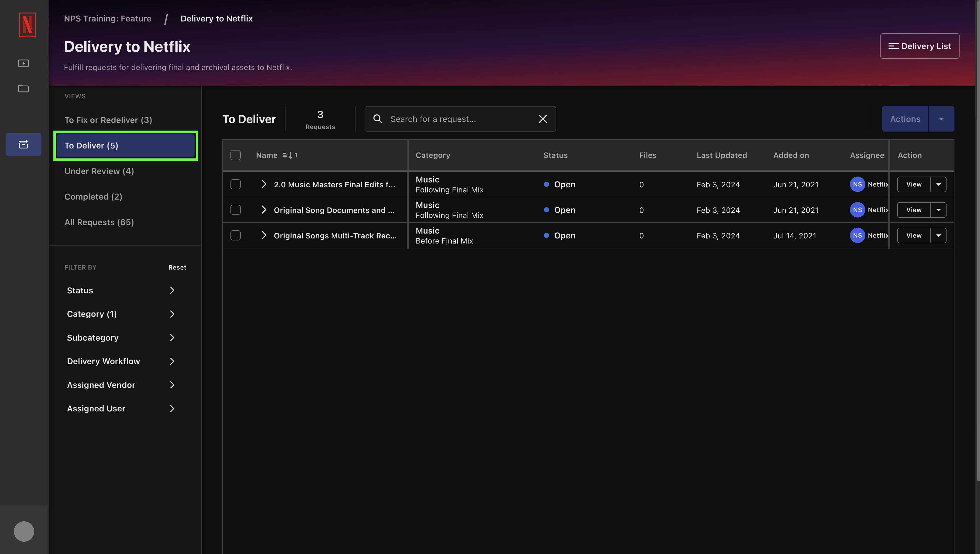This screenshot has width=980, height=554.
Task: View the 2.0 Music Masters request
Action: 914,184
